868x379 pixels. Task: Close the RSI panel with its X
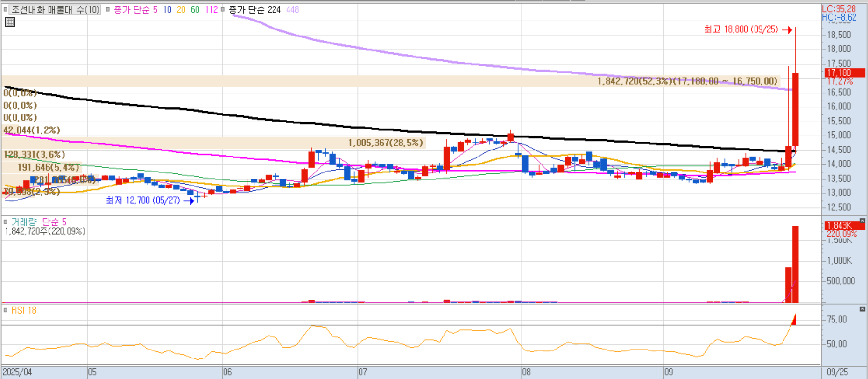pyautogui.click(x=862, y=309)
